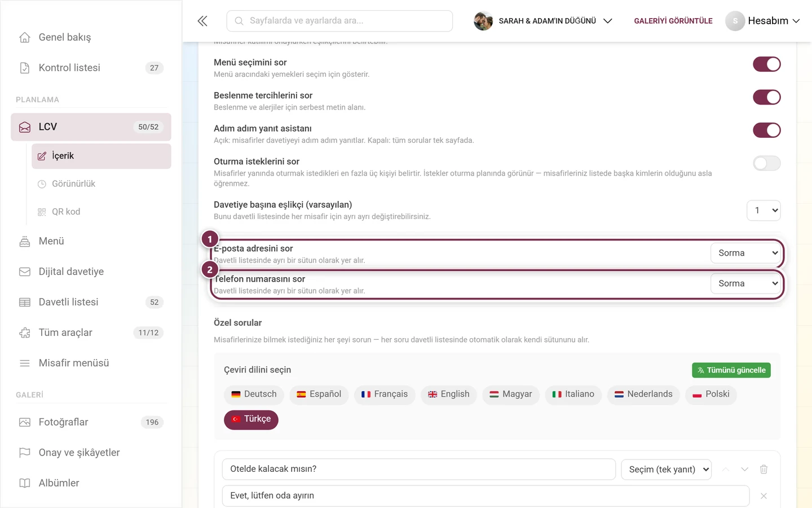The height and width of the screenshot is (508, 812).
Task: Click the Menü cake icon
Action: click(x=25, y=241)
